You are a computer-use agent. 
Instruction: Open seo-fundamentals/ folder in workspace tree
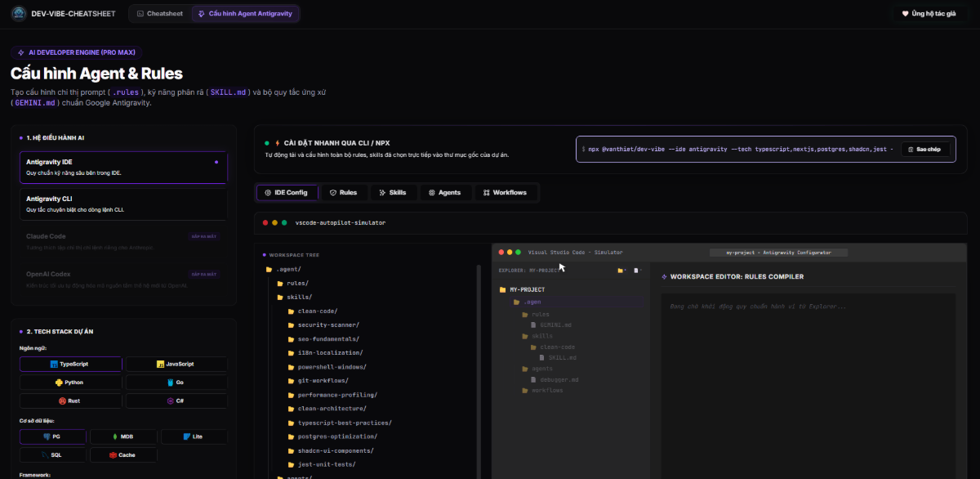click(x=323, y=338)
